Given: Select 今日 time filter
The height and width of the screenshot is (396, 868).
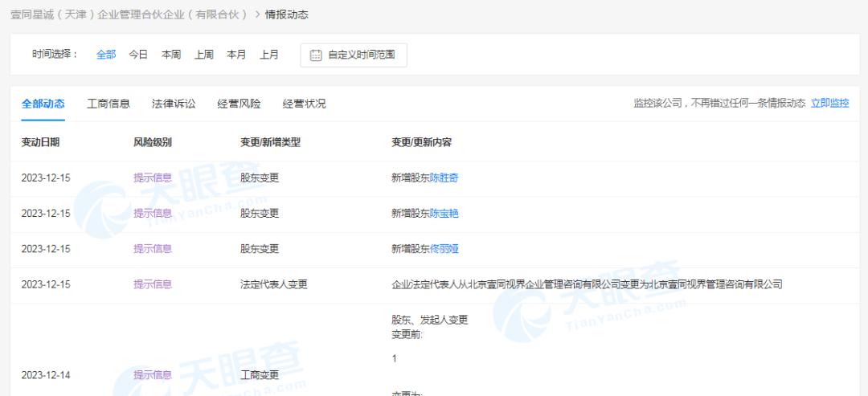Looking at the screenshot, I should click(x=138, y=55).
